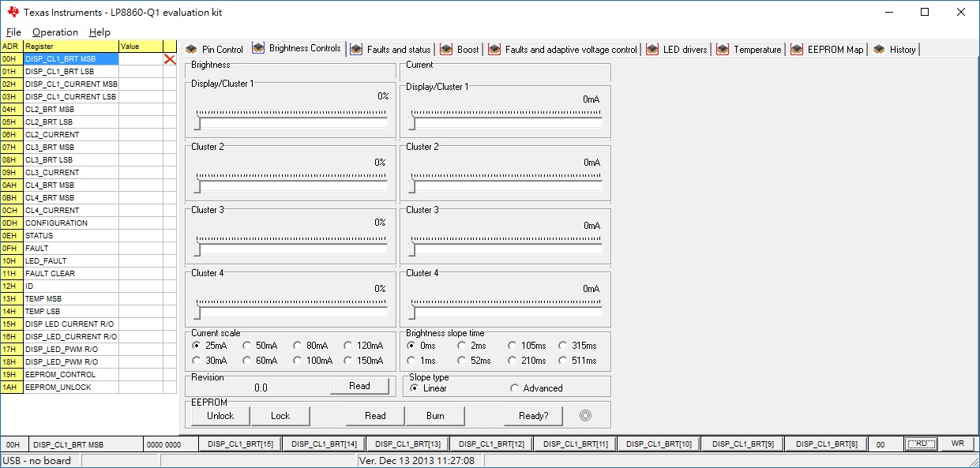Switch to the EEPROM Map tab
The height and width of the screenshot is (468, 980).
[x=827, y=50]
